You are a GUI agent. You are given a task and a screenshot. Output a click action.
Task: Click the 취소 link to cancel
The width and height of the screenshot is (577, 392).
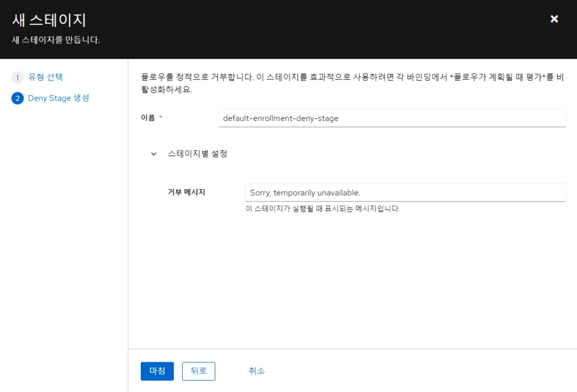(x=256, y=371)
